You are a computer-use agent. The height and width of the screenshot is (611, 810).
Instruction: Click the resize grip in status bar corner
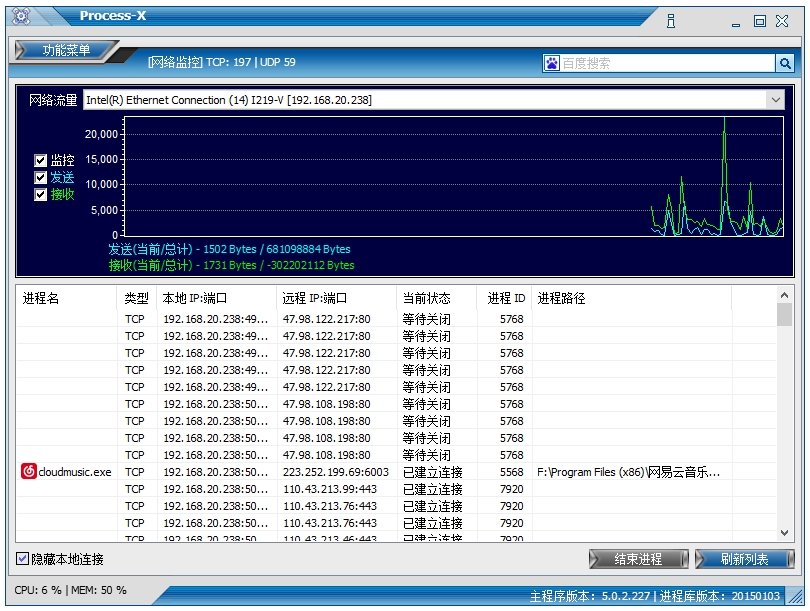point(795,597)
